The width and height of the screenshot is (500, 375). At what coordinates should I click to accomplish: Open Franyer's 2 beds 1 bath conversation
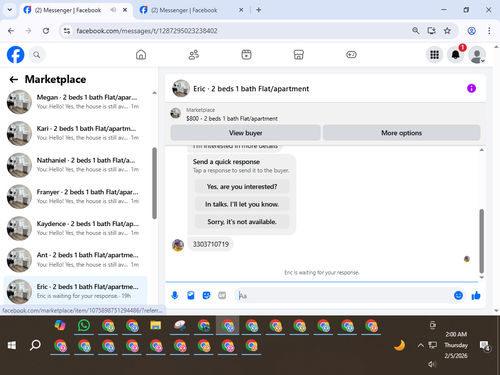click(x=75, y=196)
